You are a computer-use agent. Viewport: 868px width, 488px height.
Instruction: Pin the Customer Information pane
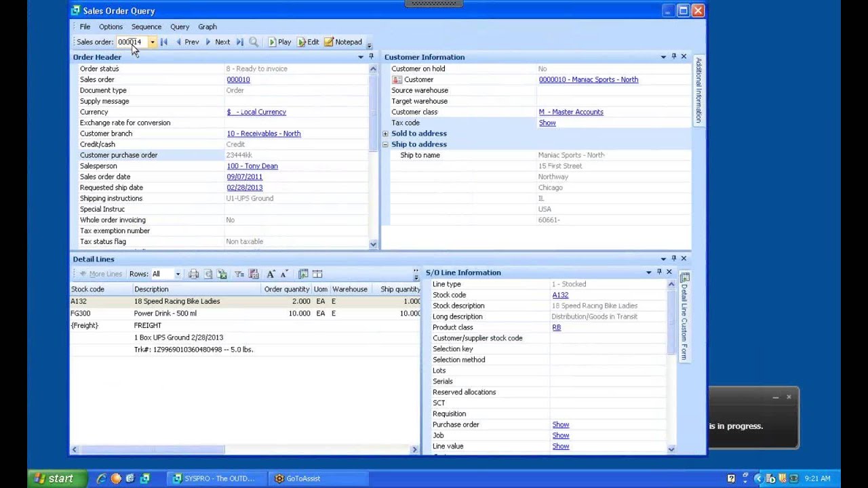673,56
